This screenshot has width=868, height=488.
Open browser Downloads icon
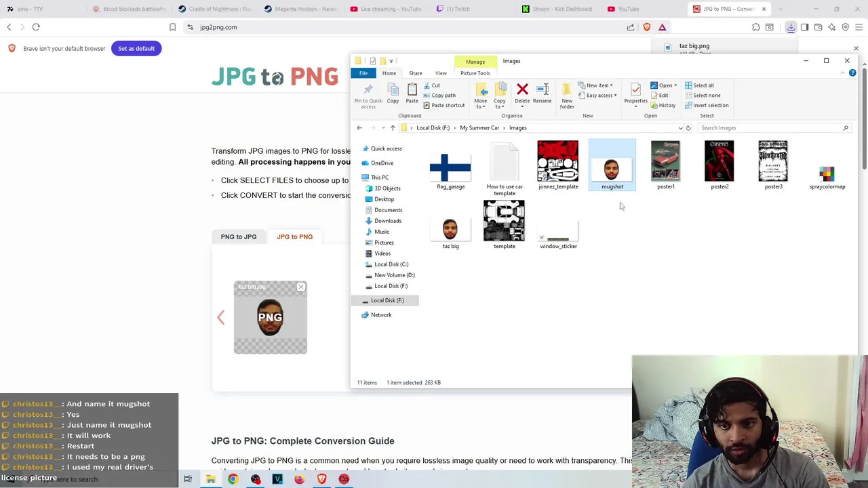(791, 27)
